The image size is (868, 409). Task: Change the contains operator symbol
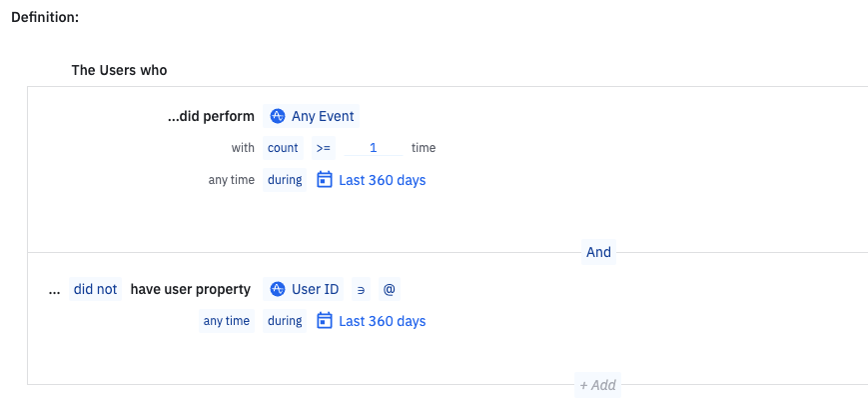[361, 290]
